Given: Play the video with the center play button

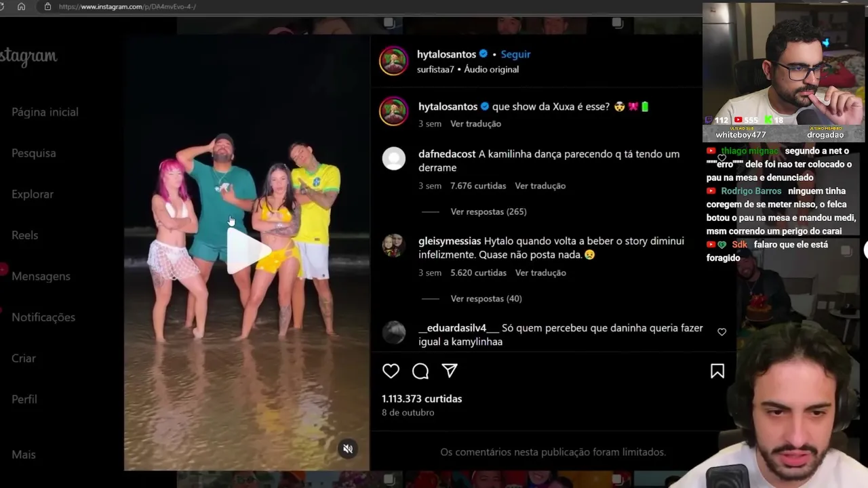Looking at the screenshot, I should click(x=247, y=251).
